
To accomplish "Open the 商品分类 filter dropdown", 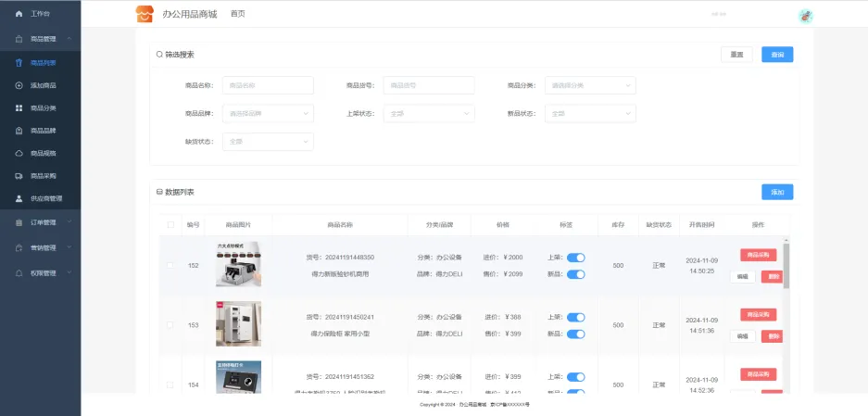I will click(x=590, y=85).
